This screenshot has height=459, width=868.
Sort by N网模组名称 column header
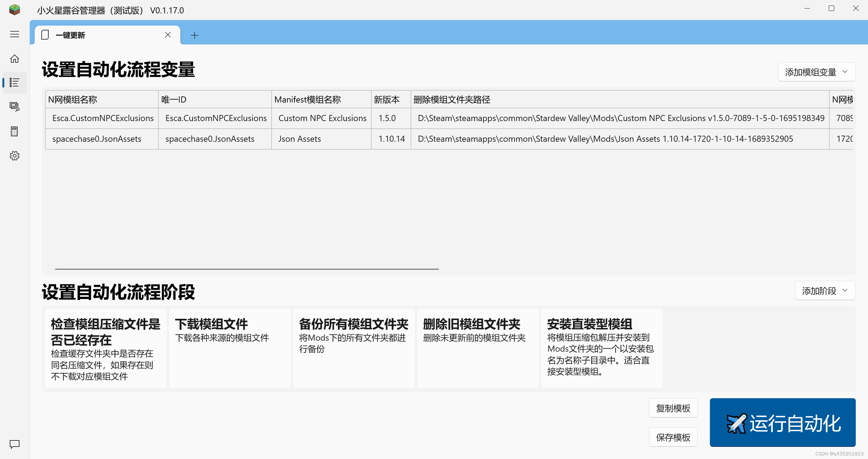click(102, 99)
